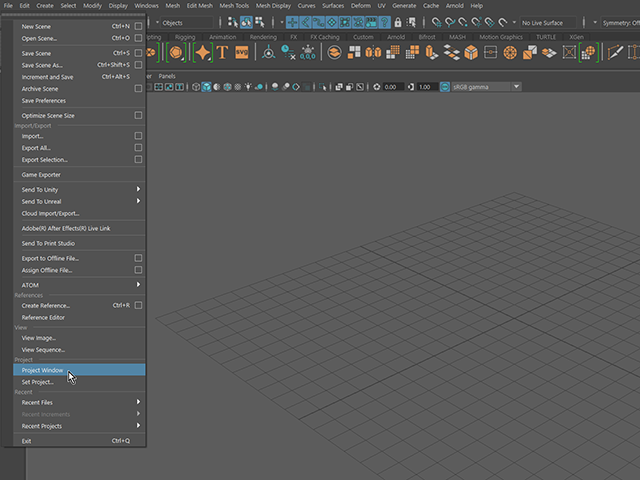Open the New Scene option box
Screen dimensions: 640x480
coord(138,26)
